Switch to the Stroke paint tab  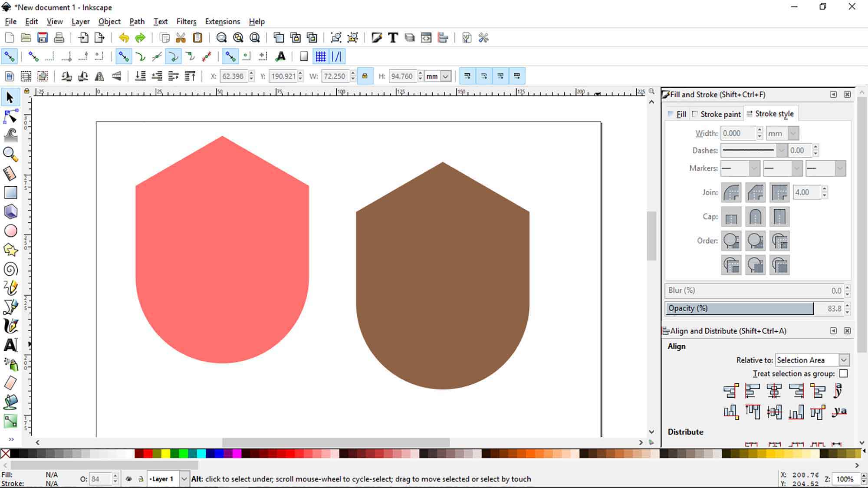pyautogui.click(x=717, y=114)
